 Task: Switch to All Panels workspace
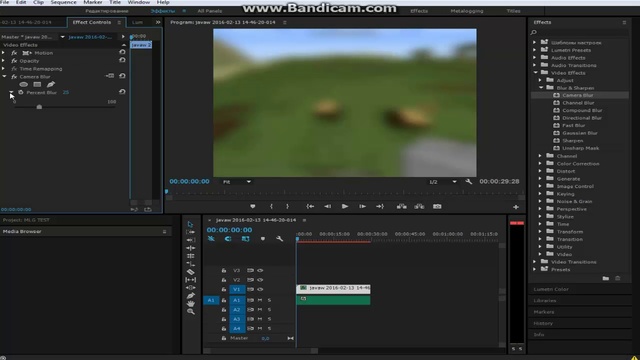(x=210, y=11)
